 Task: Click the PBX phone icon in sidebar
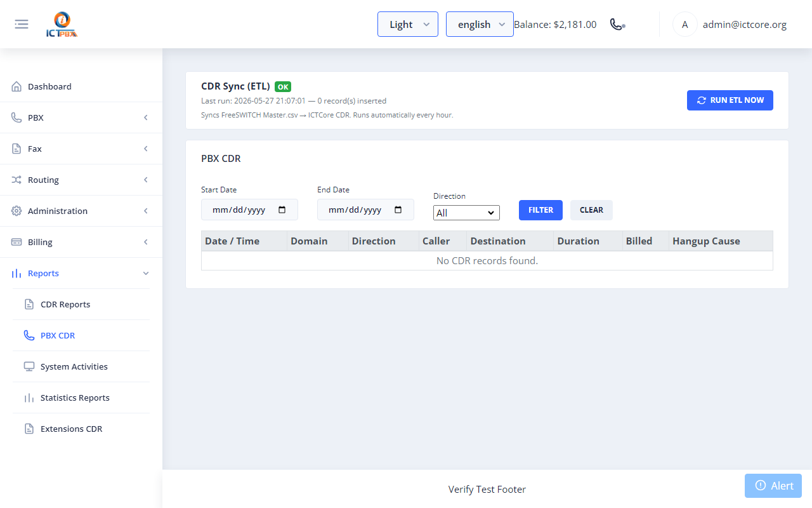16,117
